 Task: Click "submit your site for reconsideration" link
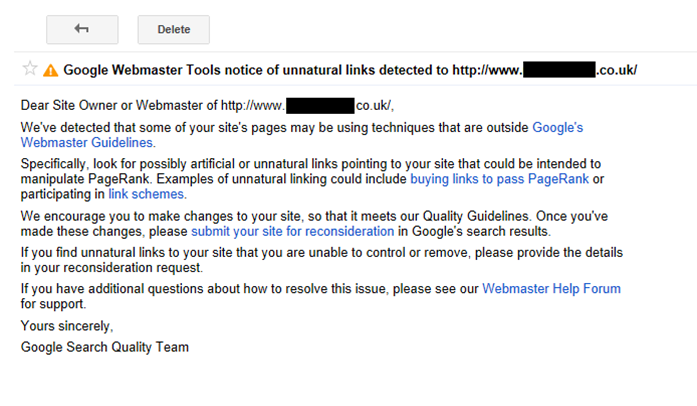[x=292, y=232]
